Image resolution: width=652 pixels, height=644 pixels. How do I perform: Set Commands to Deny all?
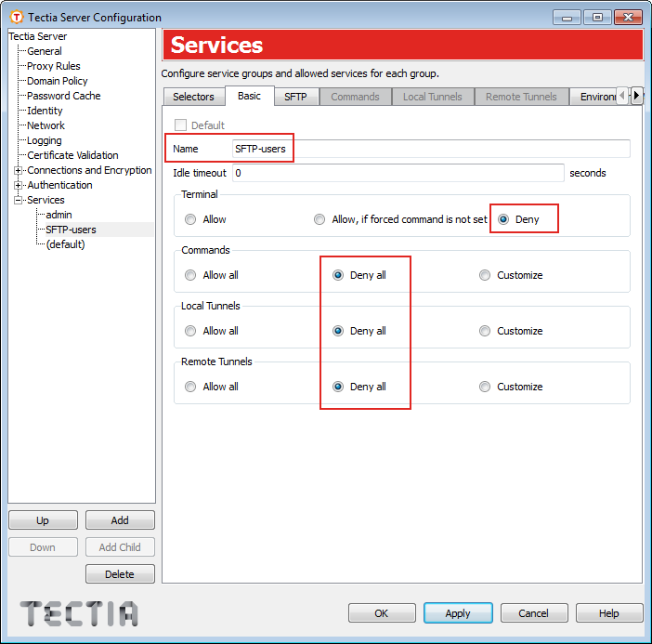point(338,275)
